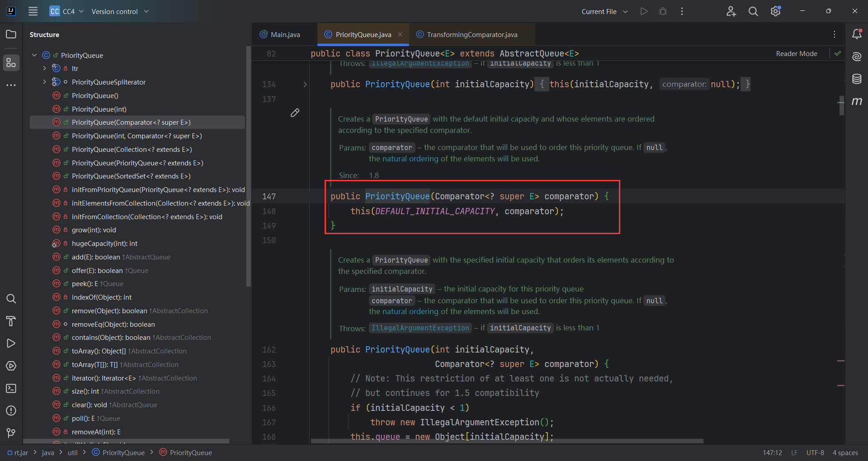Screen dimensions: 868x461
Task: Open the Project tool window folder icon
Action: click(11, 34)
